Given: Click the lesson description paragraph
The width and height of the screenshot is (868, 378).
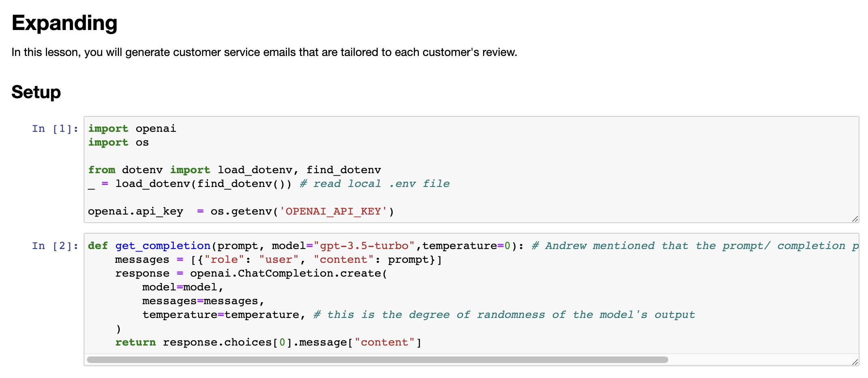Looking at the screenshot, I should pos(264,52).
